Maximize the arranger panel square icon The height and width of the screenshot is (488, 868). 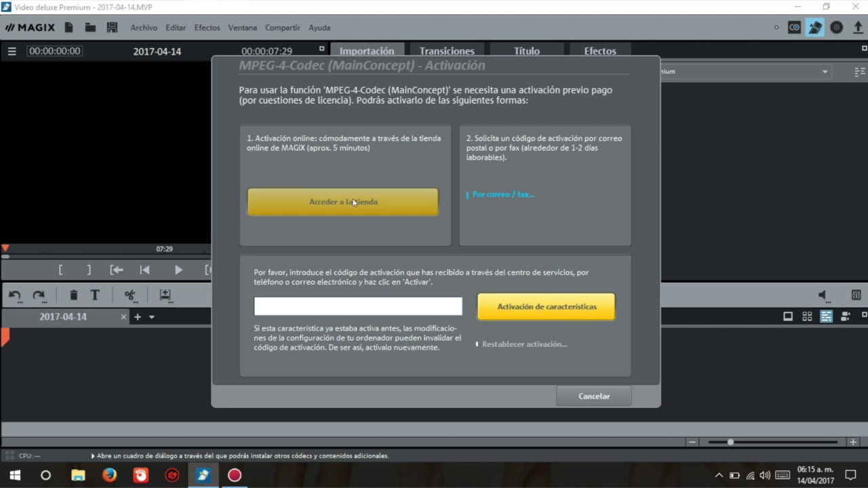864,315
